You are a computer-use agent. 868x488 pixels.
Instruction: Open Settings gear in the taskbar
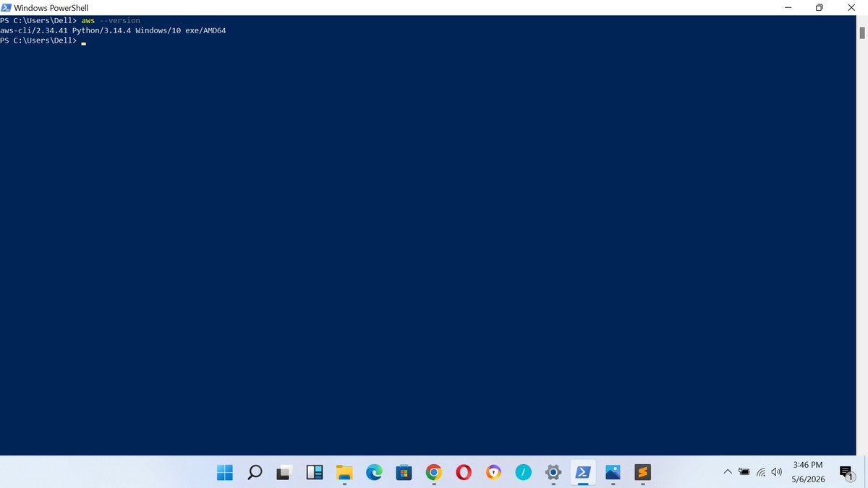pyautogui.click(x=553, y=472)
